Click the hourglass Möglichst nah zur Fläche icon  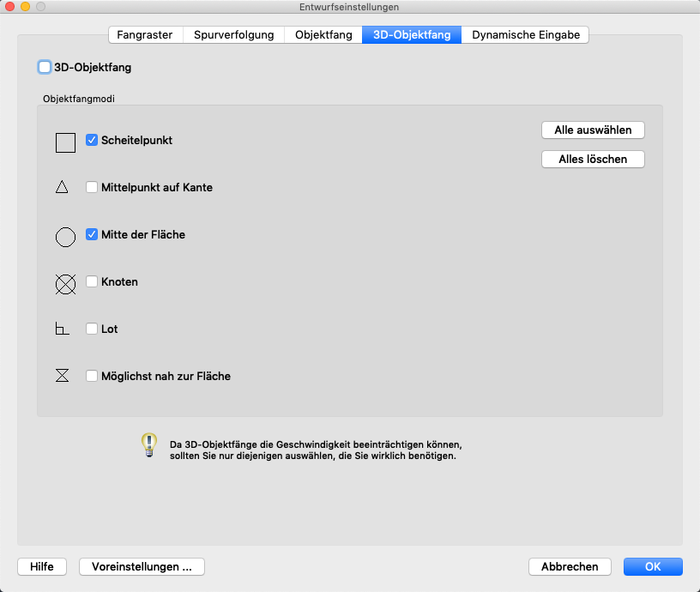pos(62,376)
